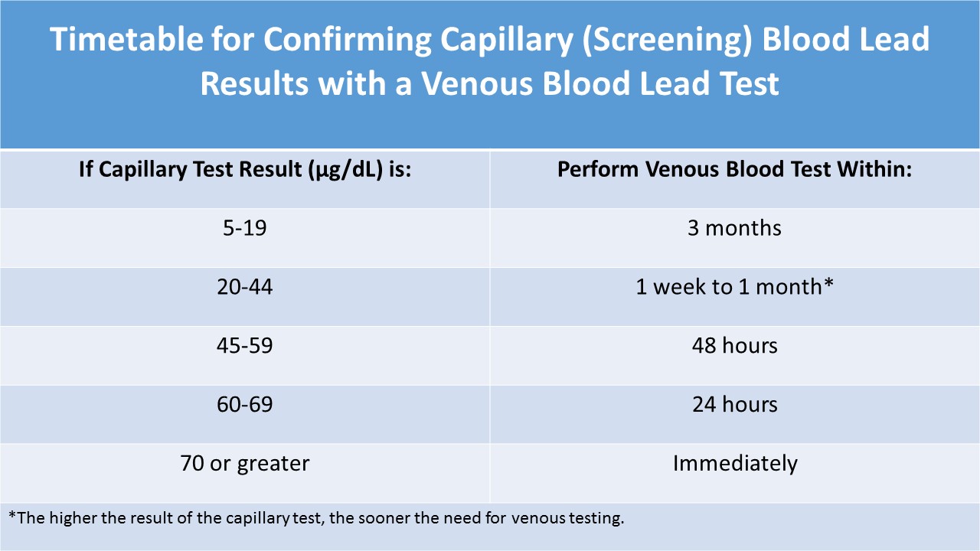Click the "48 hours" timeframe cell
The image size is (980, 551).
734,346
